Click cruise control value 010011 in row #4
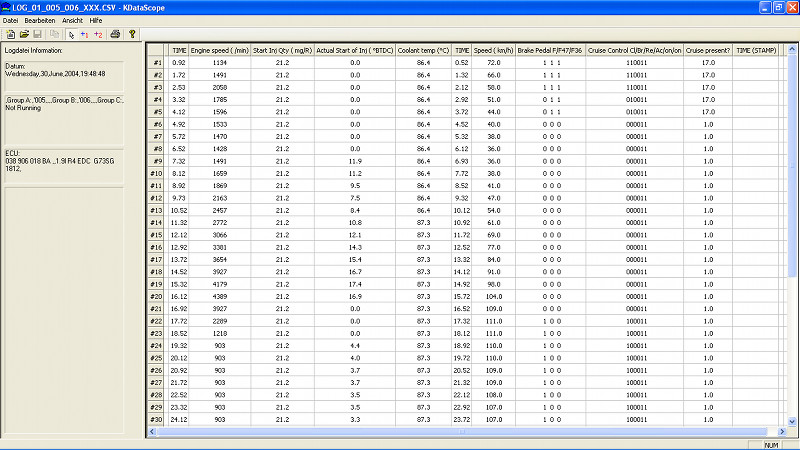 coord(636,99)
